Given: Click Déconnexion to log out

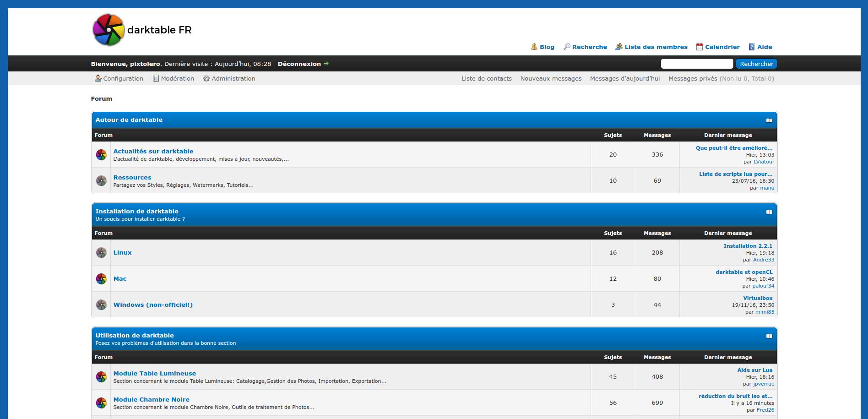Looking at the screenshot, I should click(299, 64).
